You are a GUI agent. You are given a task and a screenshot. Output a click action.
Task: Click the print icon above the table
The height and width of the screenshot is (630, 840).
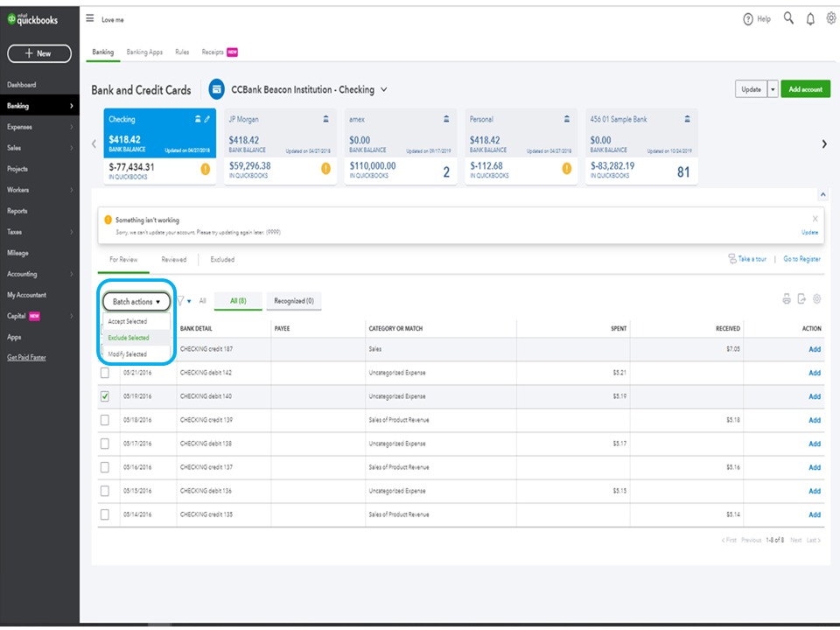click(x=787, y=299)
